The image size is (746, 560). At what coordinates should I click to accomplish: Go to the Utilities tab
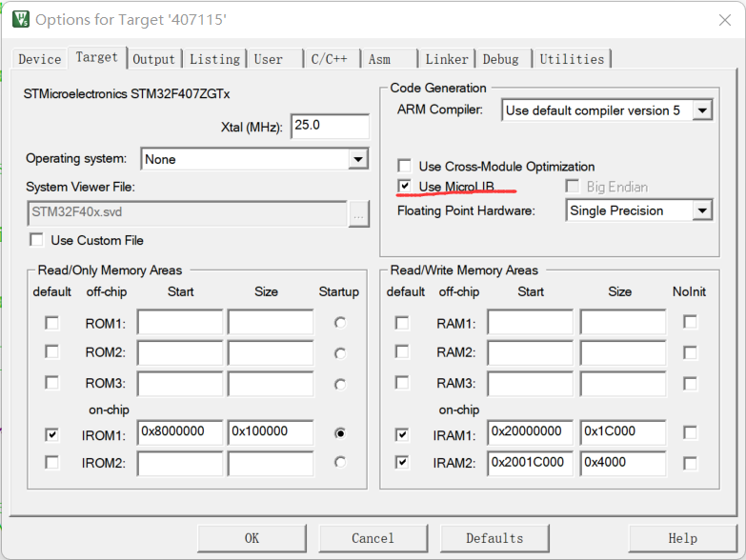coord(572,59)
